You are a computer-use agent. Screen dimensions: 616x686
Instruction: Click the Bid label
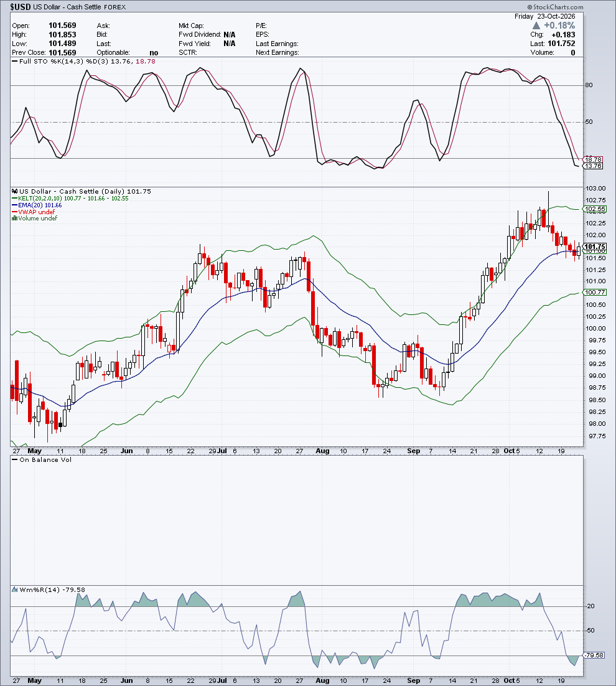102,35
